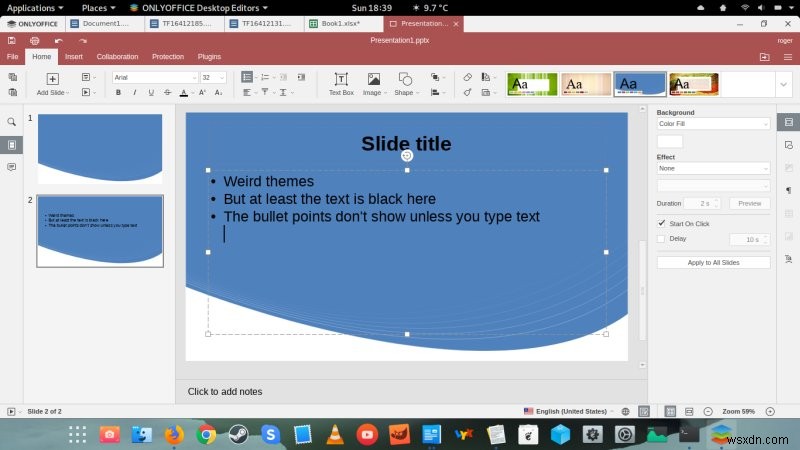Open Steam from the dock
Screen dimensions: 800x450
pyautogui.click(x=238, y=435)
